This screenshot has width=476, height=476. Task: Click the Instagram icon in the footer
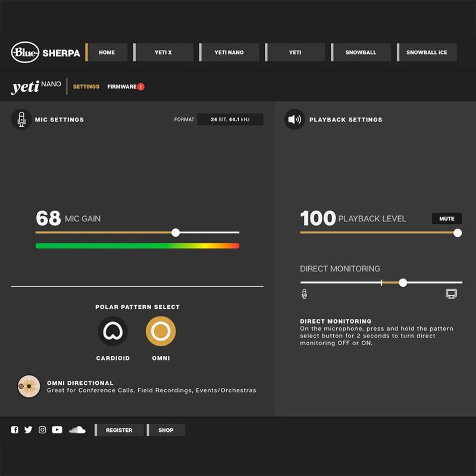coord(42,430)
